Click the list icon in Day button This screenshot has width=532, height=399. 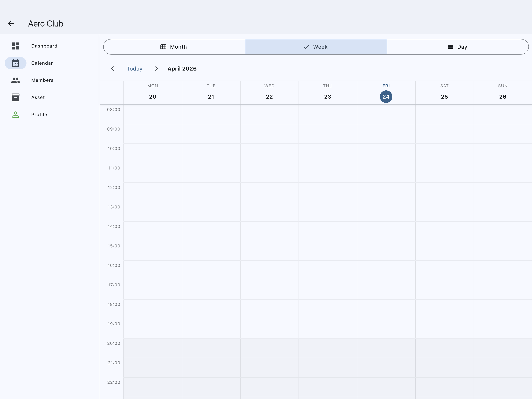click(450, 47)
